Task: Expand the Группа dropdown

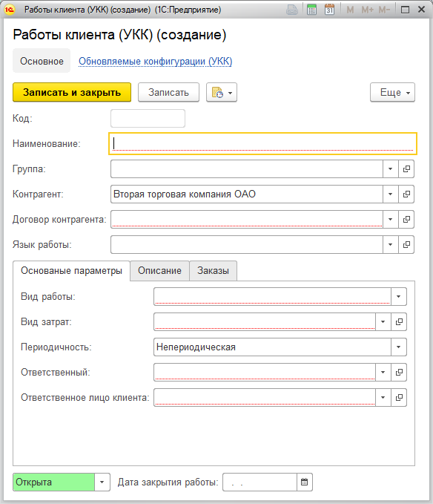Action: 391,168
